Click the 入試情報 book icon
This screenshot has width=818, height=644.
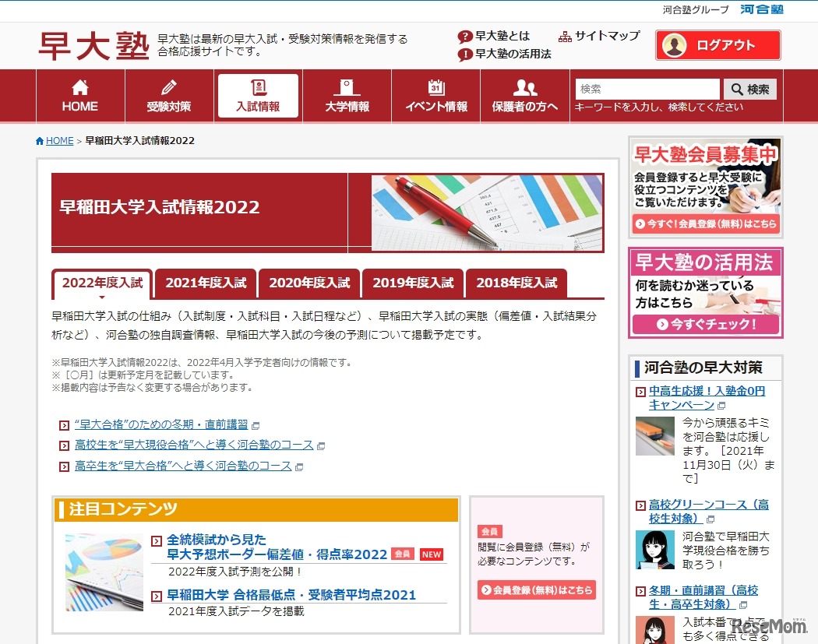tap(258, 87)
